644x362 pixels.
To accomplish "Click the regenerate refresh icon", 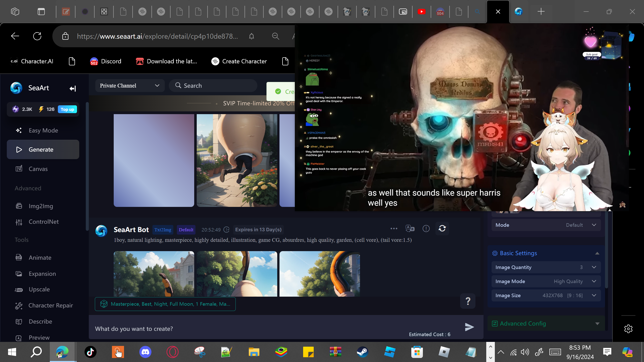I will point(442,229).
